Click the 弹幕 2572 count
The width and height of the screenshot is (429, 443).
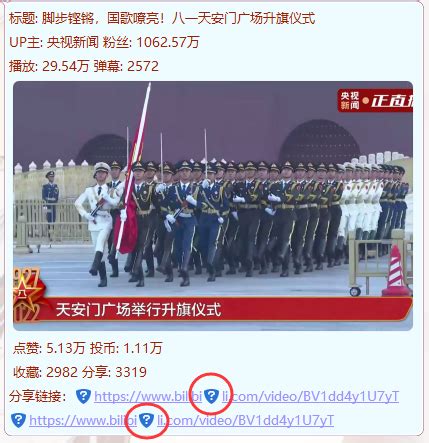tap(126, 66)
